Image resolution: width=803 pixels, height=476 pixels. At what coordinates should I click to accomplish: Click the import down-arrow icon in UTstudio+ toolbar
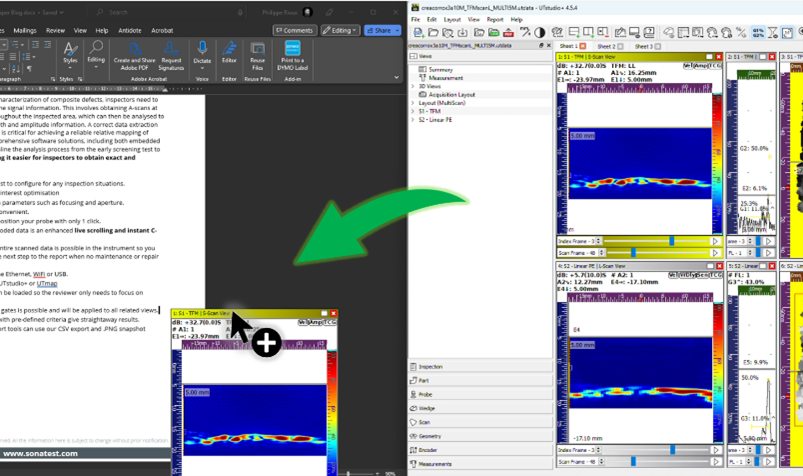[x=463, y=32]
